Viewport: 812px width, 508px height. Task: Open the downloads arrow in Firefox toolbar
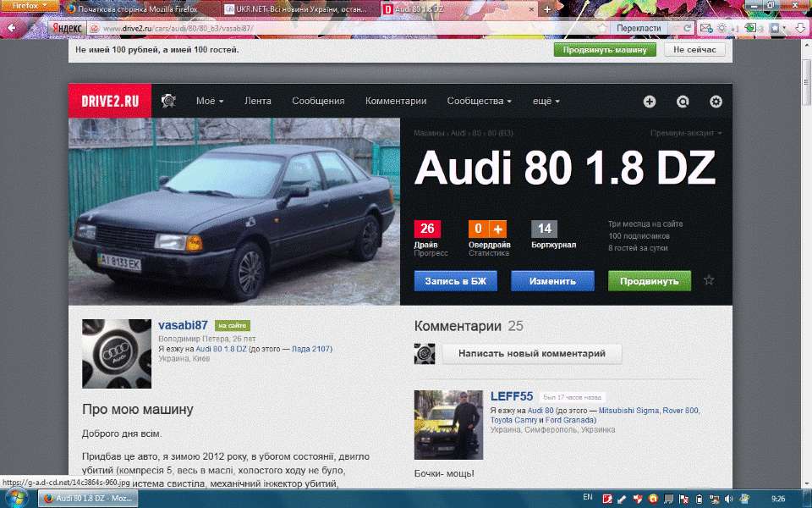point(801,28)
